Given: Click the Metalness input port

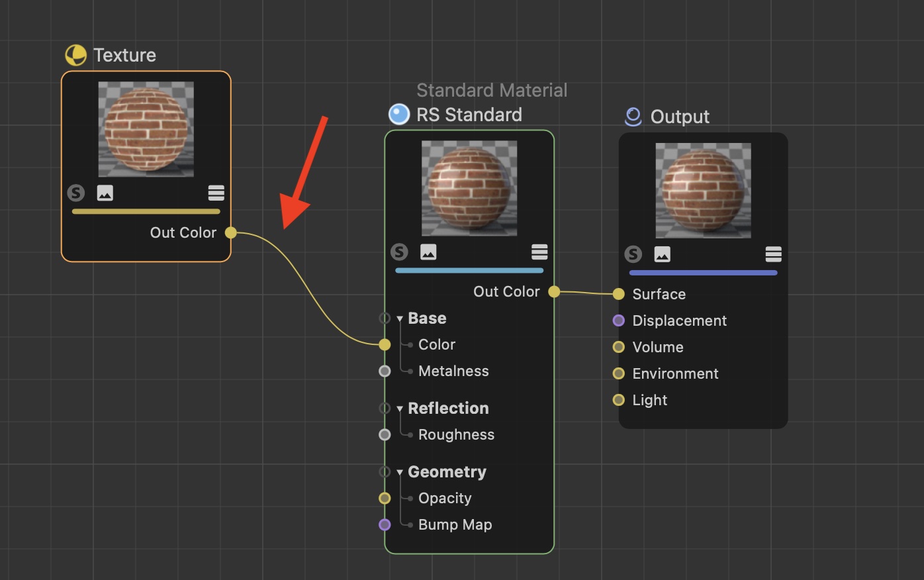Looking at the screenshot, I should click(385, 371).
